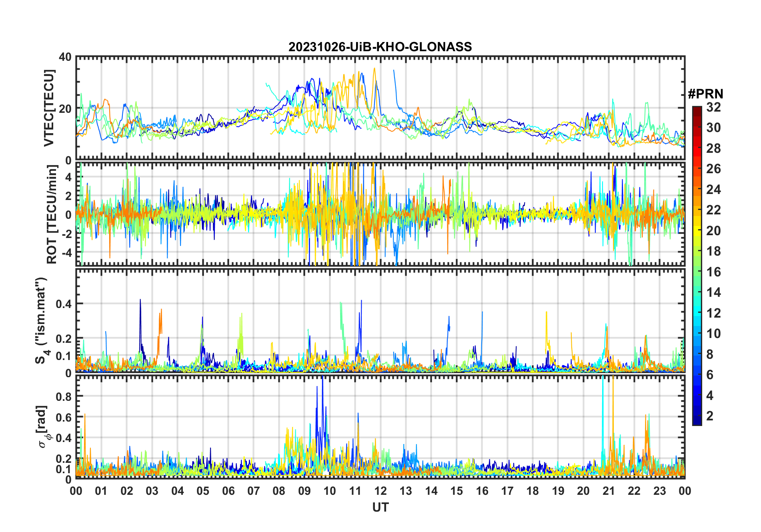The height and width of the screenshot is (532, 761).
Task: Select the ROT [TECU/min] y-axis label
Action: tap(52, 214)
